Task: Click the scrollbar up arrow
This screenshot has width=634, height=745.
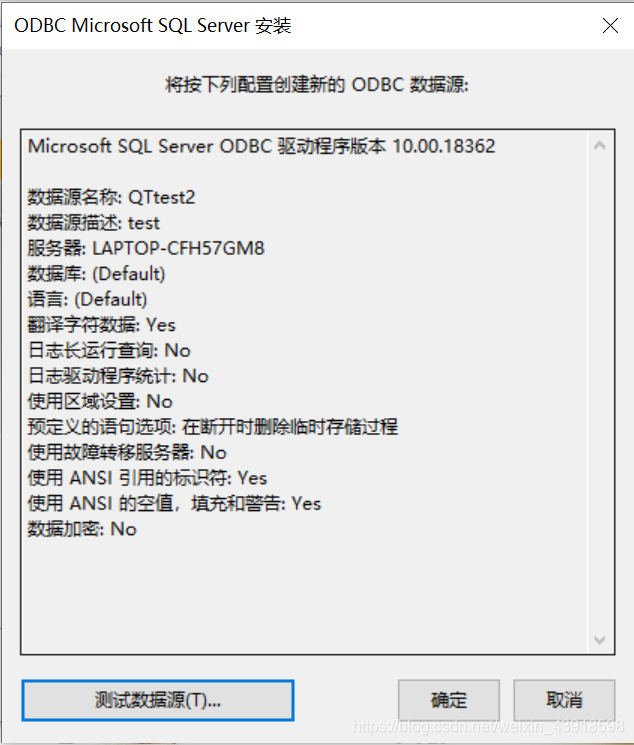Action: click(x=600, y=145)
